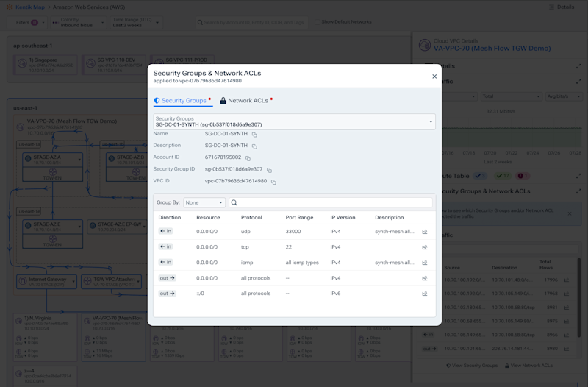588x387 pixels.
Task: Click the search magnifier icon in rules filter
Action: pos(234,202)
